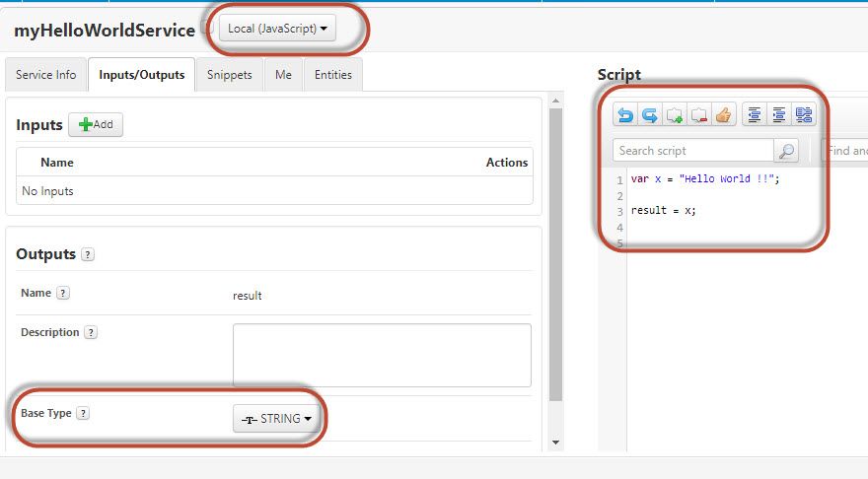Click the redo arrow in script toolbar

649,115
